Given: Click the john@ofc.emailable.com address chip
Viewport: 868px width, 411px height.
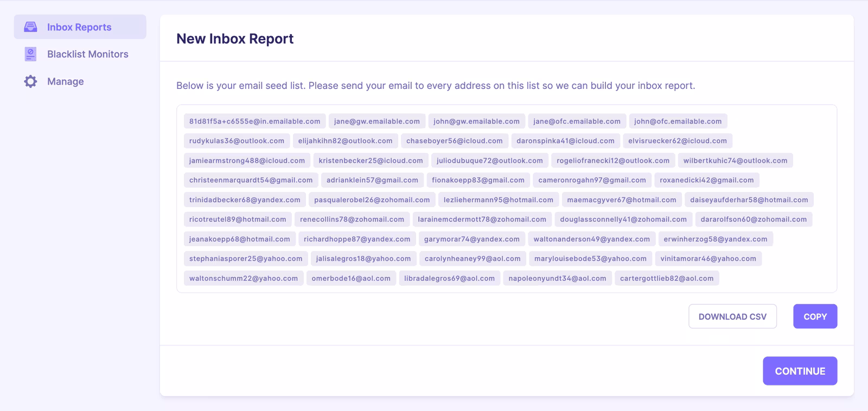Looking at the screenshot, I should point(678,121).
